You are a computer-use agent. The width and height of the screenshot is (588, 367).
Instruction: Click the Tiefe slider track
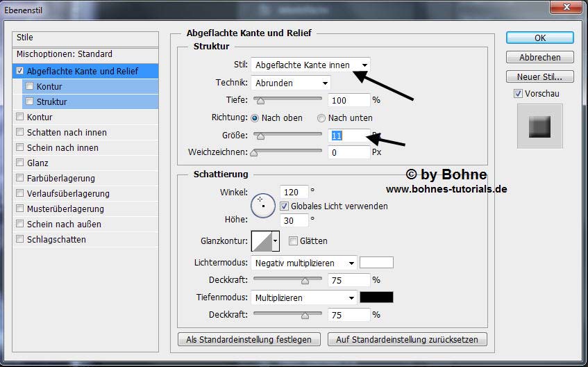(x=287, y=100)
